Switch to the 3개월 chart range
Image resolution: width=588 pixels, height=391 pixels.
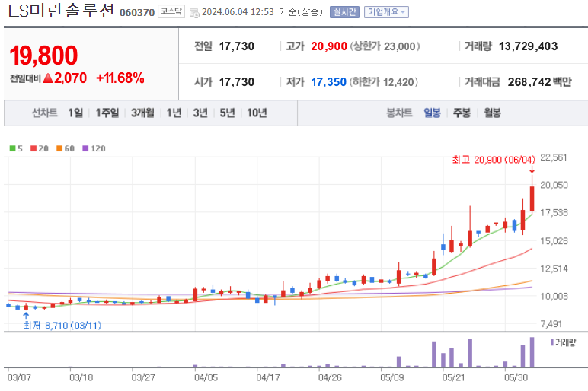142,113
